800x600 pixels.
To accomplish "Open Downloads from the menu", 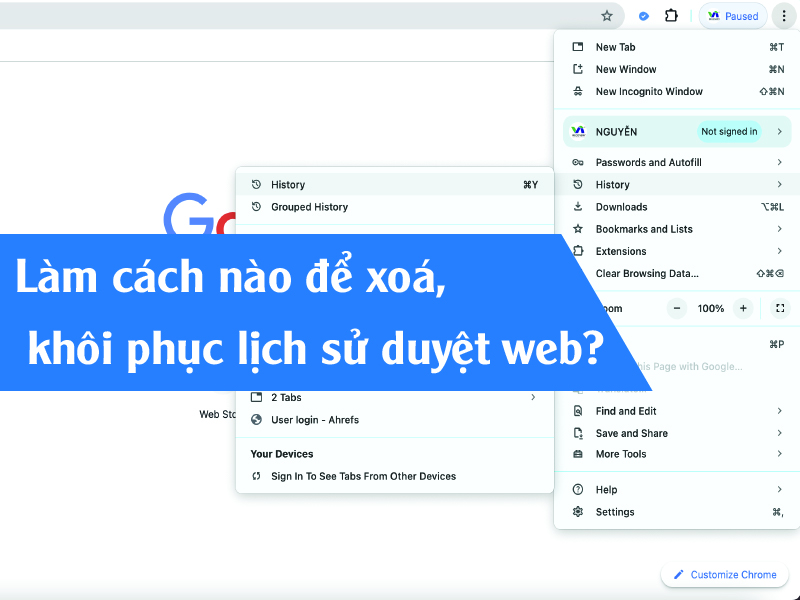I will point(677,207).
